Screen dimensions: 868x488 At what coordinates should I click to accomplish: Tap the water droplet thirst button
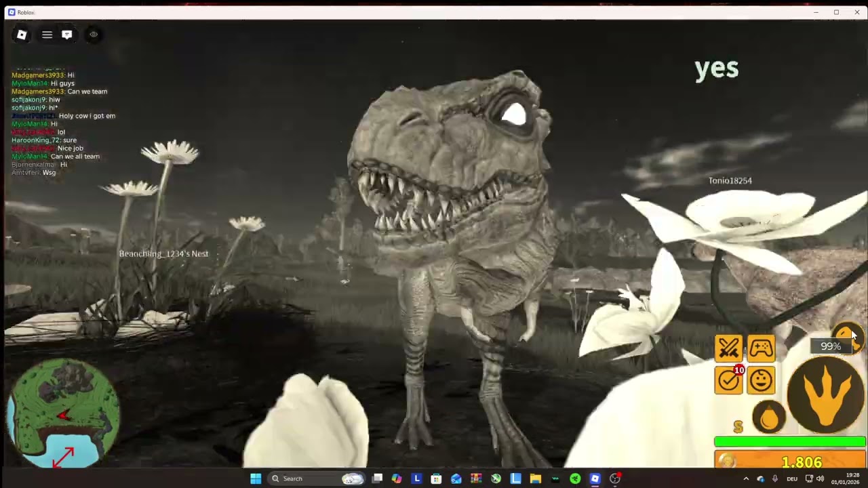[769, 418]
